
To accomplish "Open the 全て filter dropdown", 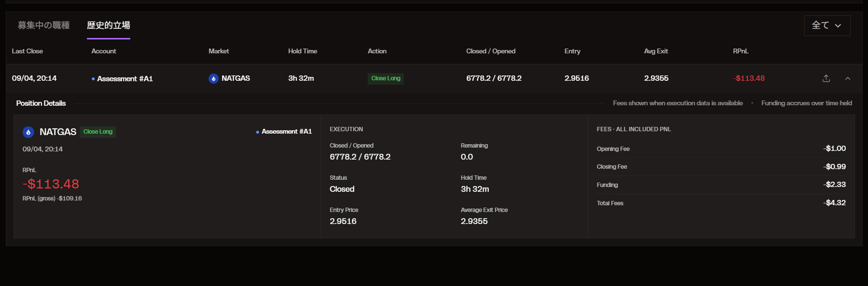I will (x=827, y=25).
